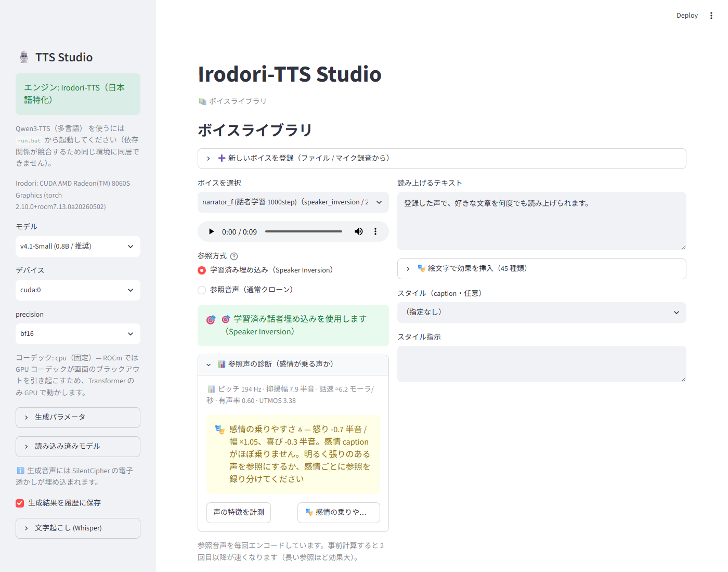Click Irodori: CUDA AMD Radeon device text
728x572 pixels.
pyautogui.click(x=73, y=195)
